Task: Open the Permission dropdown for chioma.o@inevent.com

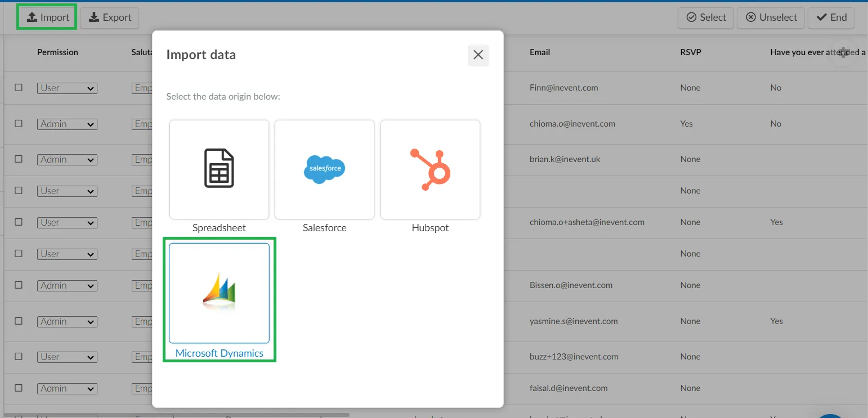Action: click(67, 124)
